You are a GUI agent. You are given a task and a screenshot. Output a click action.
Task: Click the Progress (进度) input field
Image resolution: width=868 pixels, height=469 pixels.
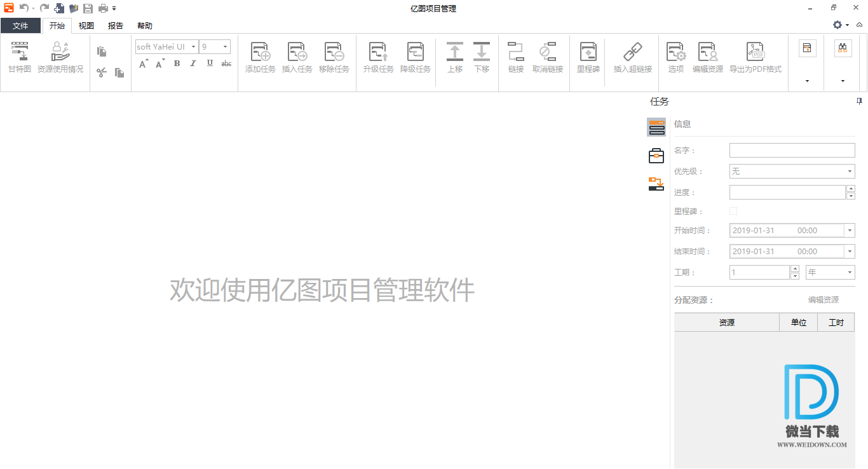[x=787, y=193]
